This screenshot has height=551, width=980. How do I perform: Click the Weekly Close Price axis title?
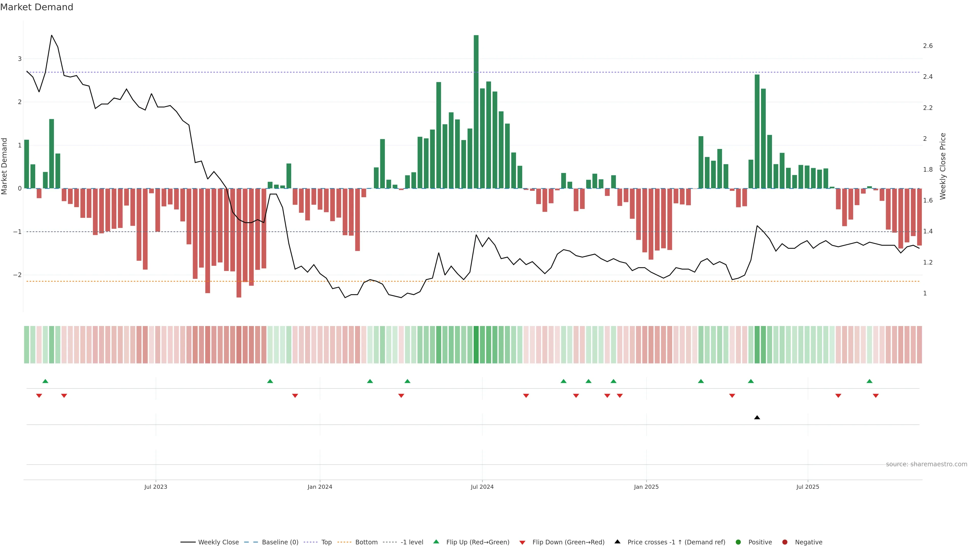tap(942, 166)
